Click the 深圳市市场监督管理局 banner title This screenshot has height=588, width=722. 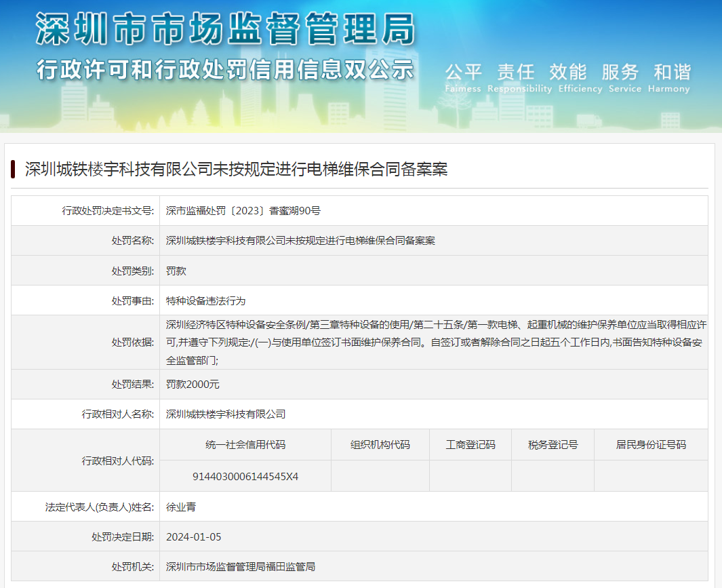point(224,31)
